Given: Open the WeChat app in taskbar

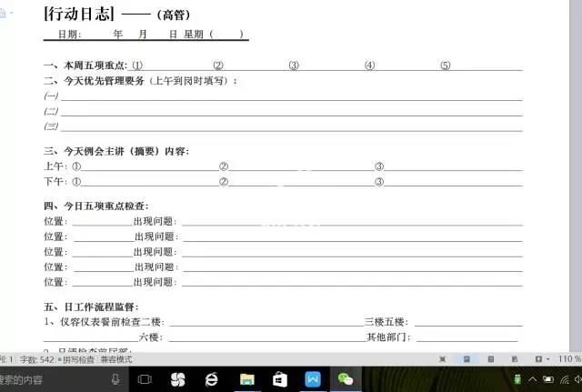Looking at the screenshot, I should (346, 379).
